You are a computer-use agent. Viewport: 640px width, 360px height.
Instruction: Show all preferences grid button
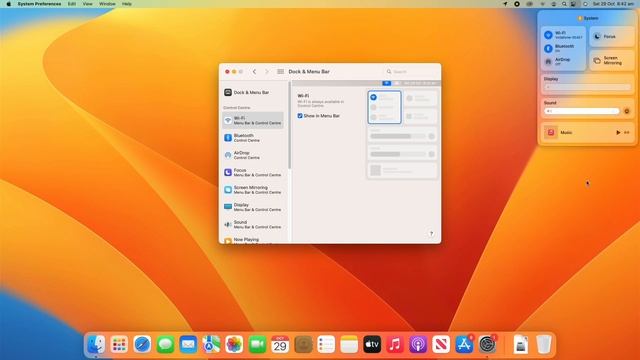pos(280,71)
